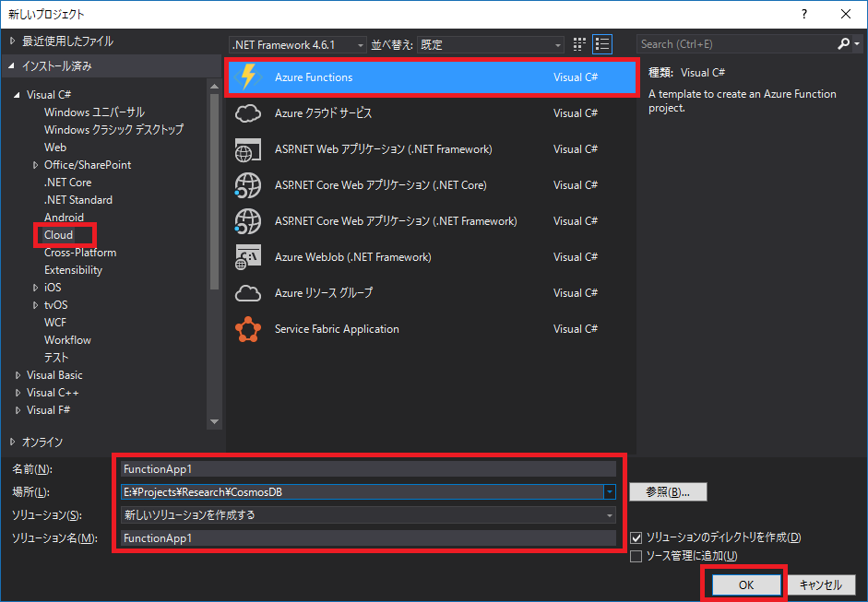Viewport: 868px width, 602px height.
Task: Click OK to create the project
Action: click(746, 584)
